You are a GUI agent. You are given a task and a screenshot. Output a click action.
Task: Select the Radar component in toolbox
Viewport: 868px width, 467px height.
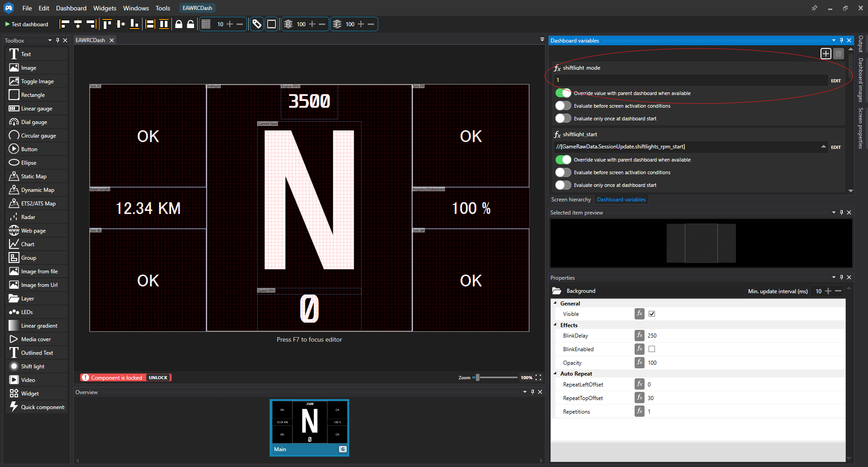click(38, 217)
